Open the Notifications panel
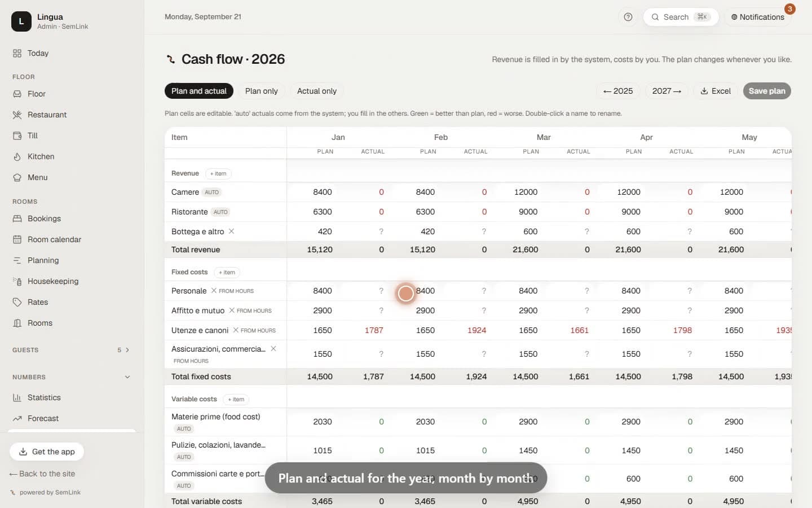Image resolution: width=812 pixels, height=508 pixels. point(758,17)
